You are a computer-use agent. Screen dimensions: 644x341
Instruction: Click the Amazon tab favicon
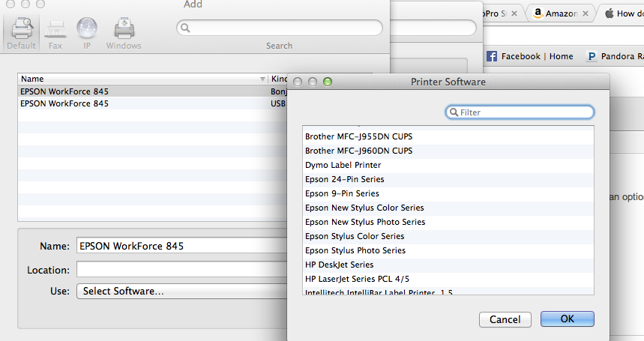(538, 13)
